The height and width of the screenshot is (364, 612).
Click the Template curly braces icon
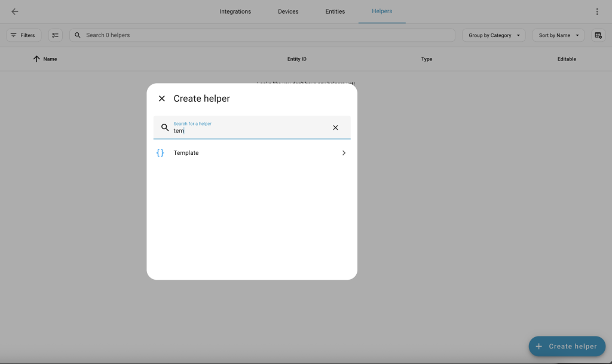click(160, 153)
